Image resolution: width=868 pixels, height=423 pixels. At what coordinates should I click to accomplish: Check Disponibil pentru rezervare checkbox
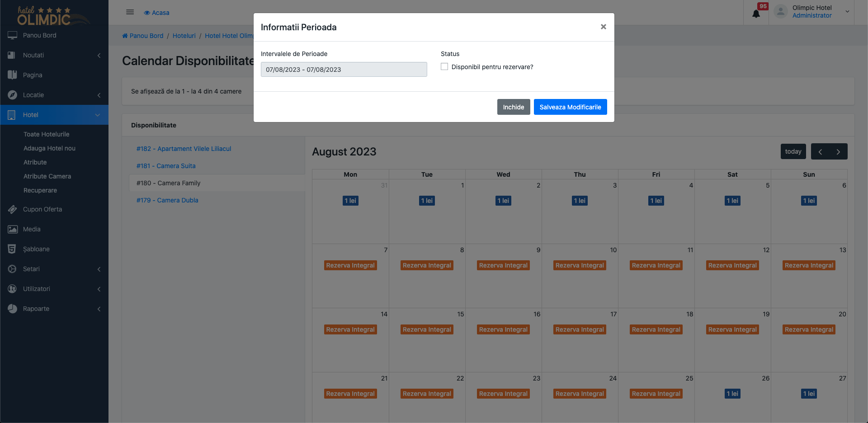(444, 67)
